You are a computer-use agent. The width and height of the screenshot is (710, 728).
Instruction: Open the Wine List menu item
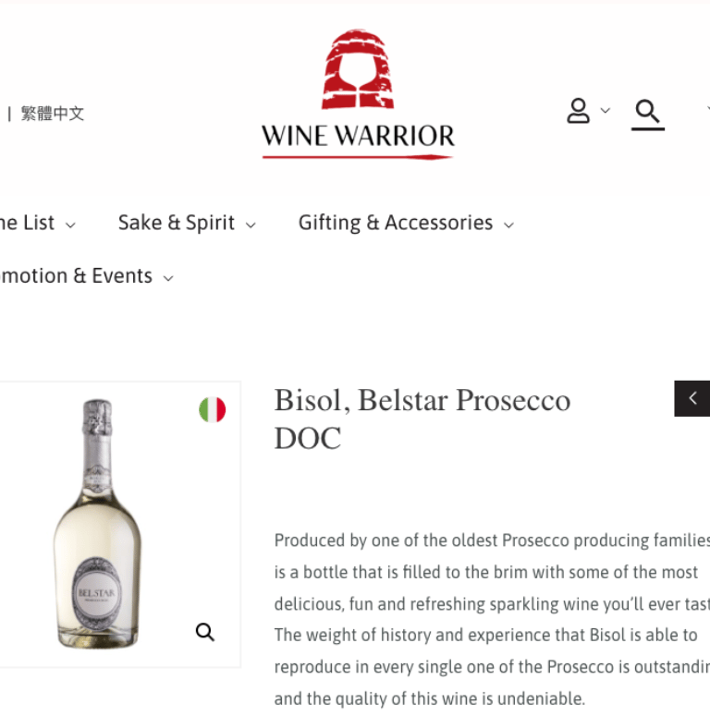click(x=28, y=223)
